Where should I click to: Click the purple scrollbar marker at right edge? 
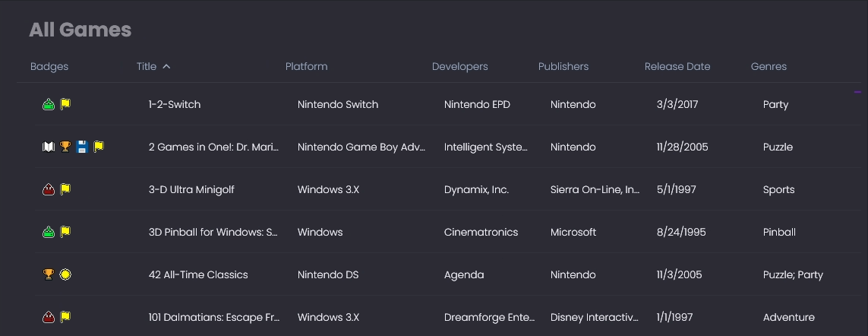[x=857, y=92]
